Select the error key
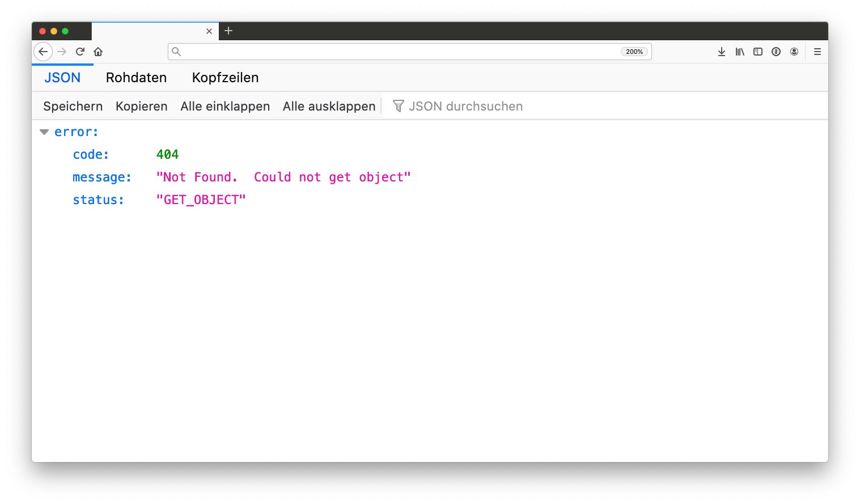This screenshot has height=504, width=860. 77,132
